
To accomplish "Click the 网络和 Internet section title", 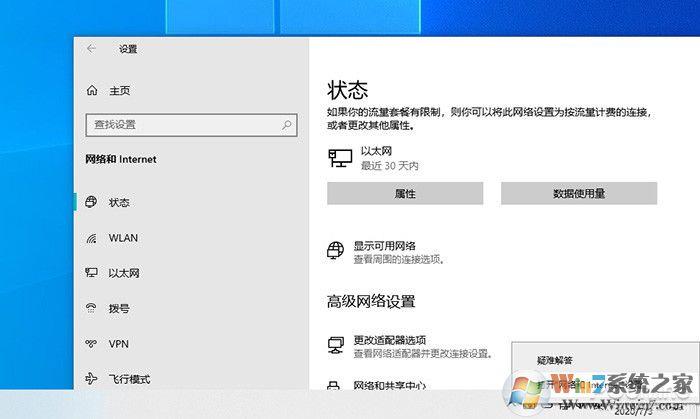I will click(x=121, y=159).
